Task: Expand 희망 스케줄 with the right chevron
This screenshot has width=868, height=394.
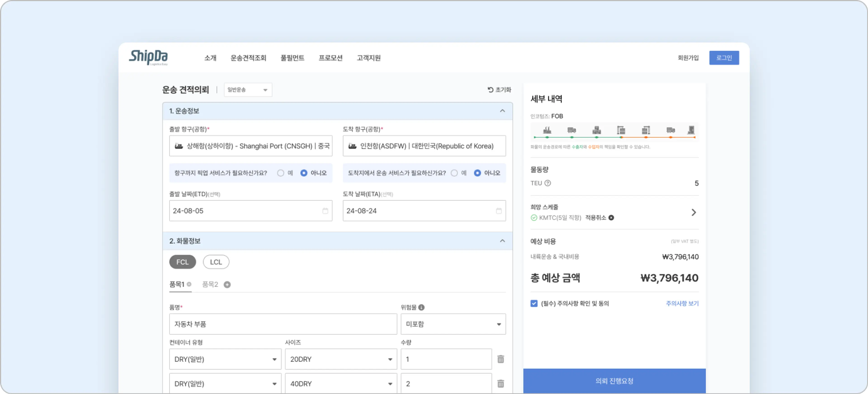Action: click(693, 213)
